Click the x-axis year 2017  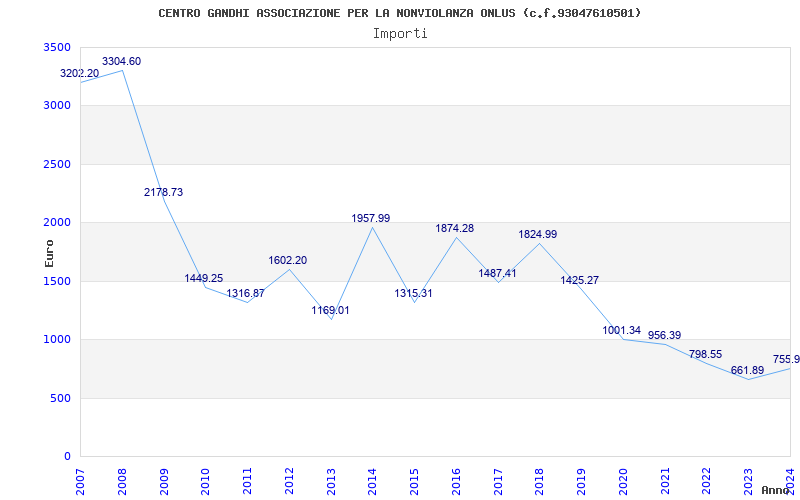[x=498, y=481]
